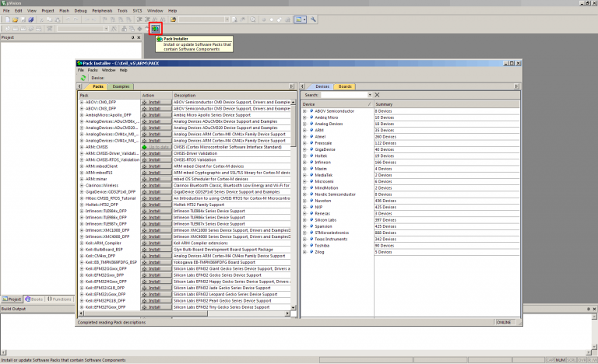This screenshot has width=598, height=364.
Task: Open the Packs menu in Pack Installer
Action: [92, 70]
